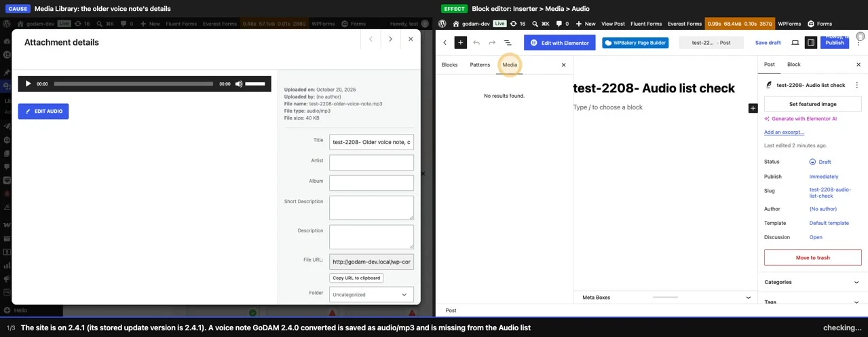Click the audio progress bar
This screenshot has height=337, width=868.
[134, 84]
